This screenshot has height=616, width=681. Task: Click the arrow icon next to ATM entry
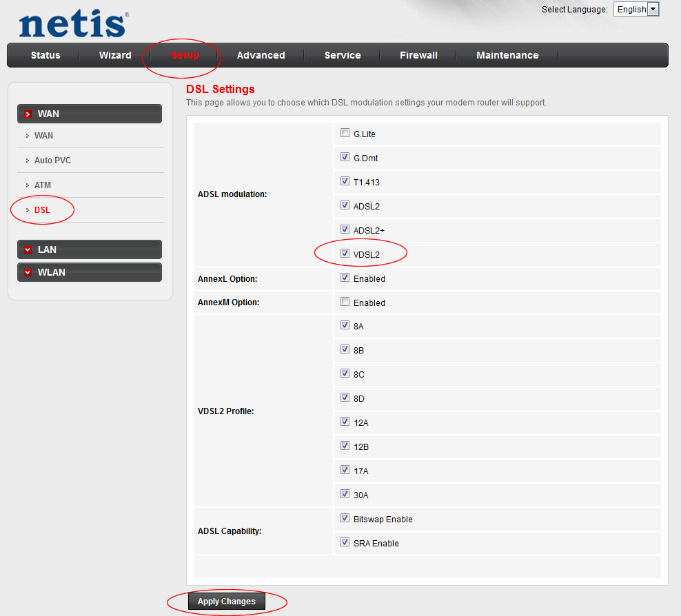(28, 185)
